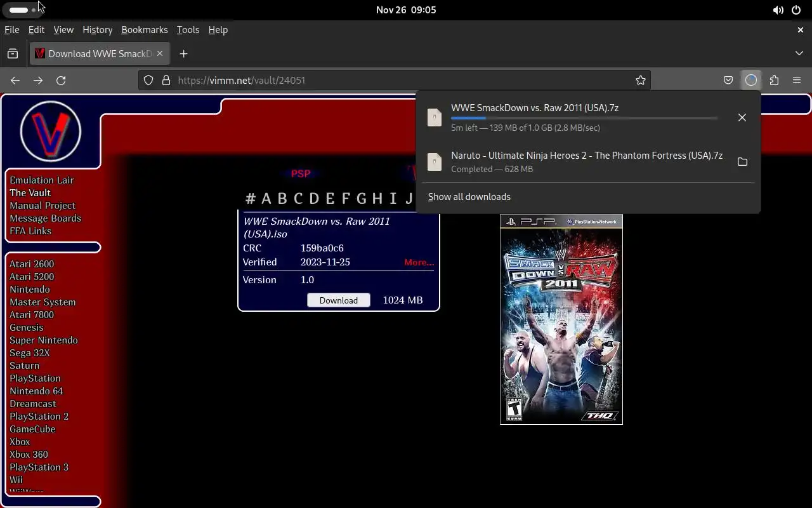Select Dreamcast in the console list
The width and height of the screenshot is (812, 508).
click(33, 404)
